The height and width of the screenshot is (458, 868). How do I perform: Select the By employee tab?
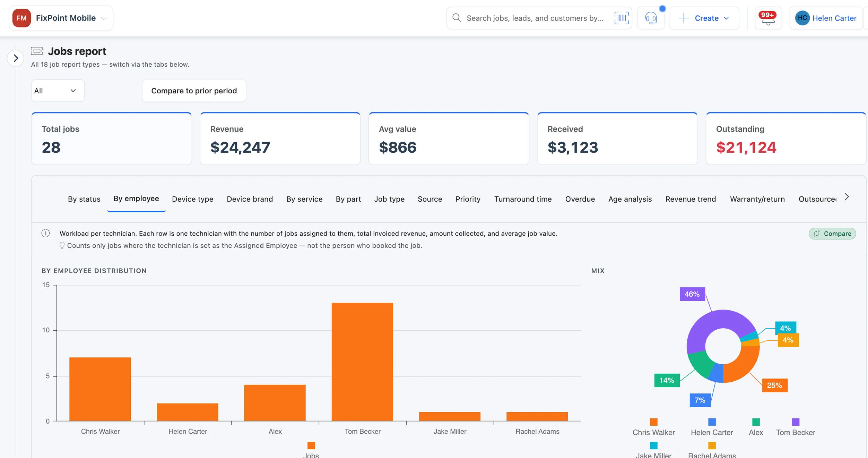pyautogui.click(x=136, y=199)
